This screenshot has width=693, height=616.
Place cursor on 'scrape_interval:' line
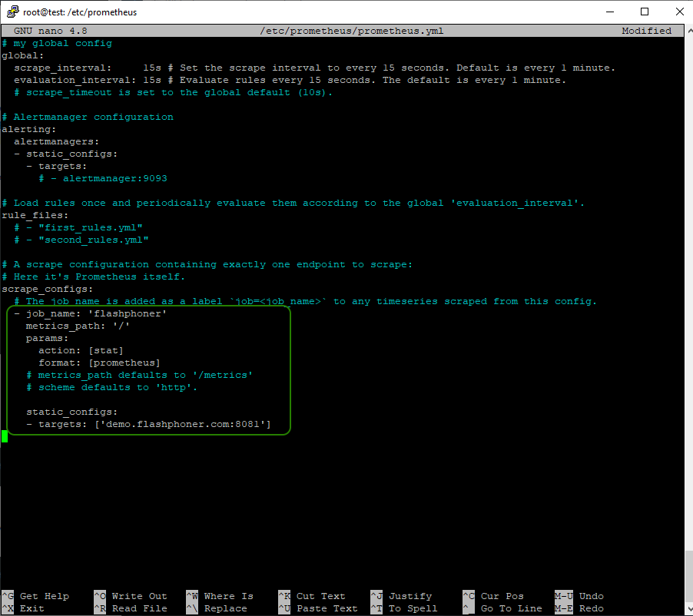[314, 68]
